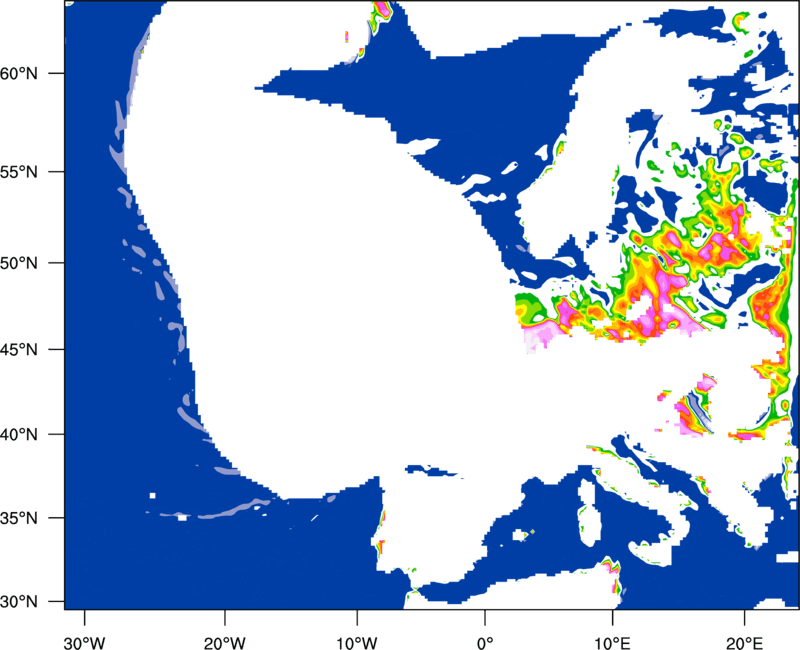The image size is (800, 650).
Task: Click the 20°W longitude label
Action: coord(225,643)
